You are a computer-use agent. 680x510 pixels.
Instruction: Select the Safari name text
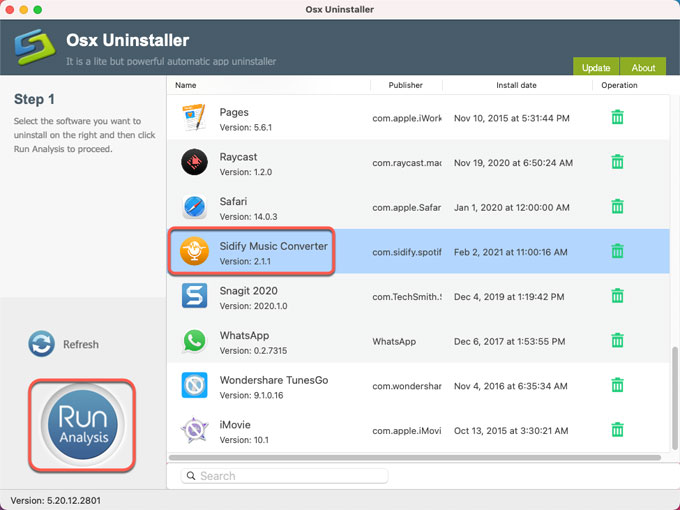[x=233, y=201]
